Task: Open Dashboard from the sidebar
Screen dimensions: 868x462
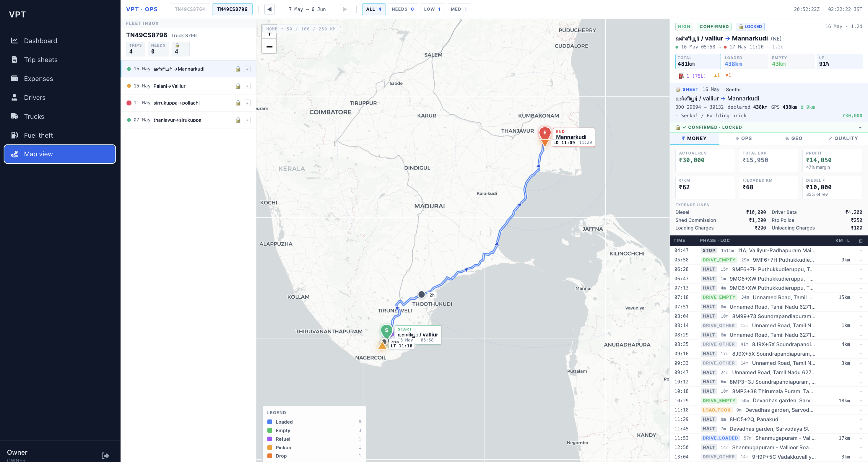Action: 60,41
